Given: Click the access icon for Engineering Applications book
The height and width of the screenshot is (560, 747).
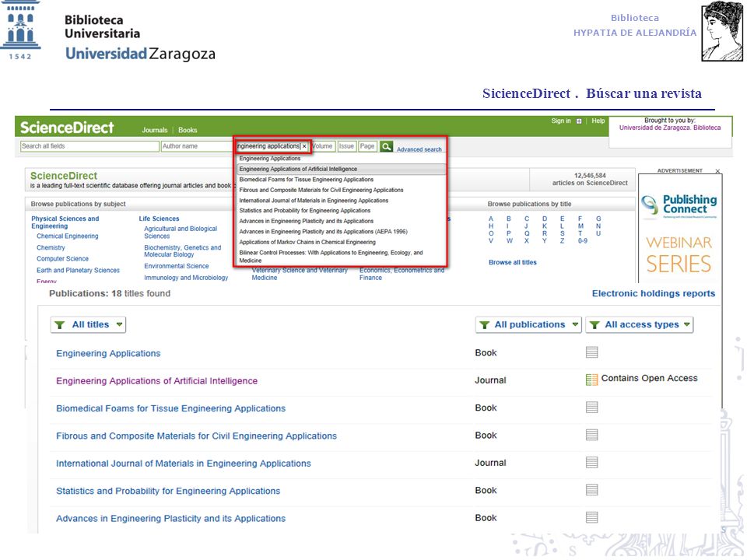Looking at the screenshot, I should (x=591, y=352).
